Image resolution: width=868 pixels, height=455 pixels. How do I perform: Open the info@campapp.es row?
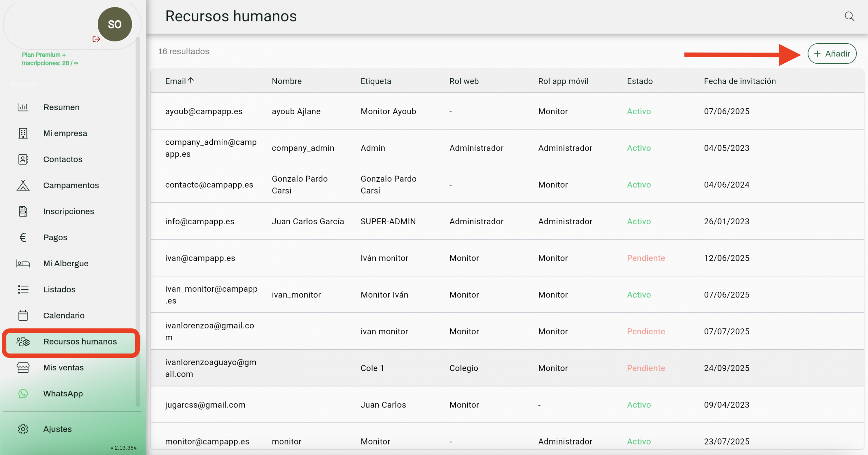(199, 221)
